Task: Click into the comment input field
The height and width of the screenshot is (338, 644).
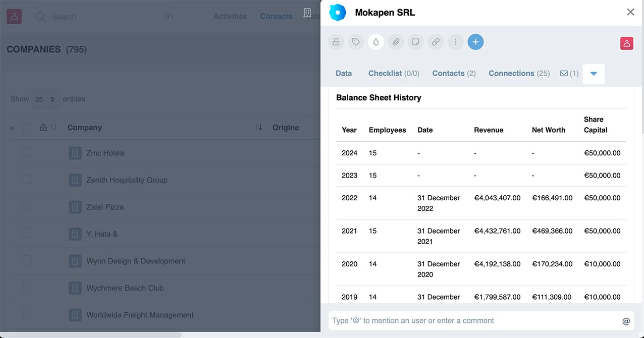Action: 474,321
